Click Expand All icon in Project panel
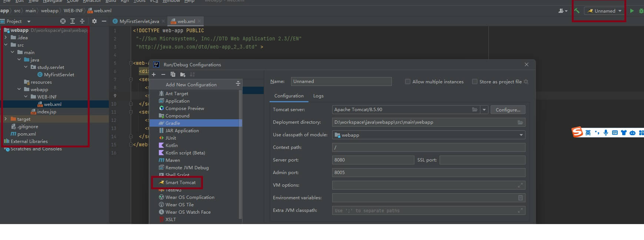This screenshot has width=644, height=240. click(73, 21)
